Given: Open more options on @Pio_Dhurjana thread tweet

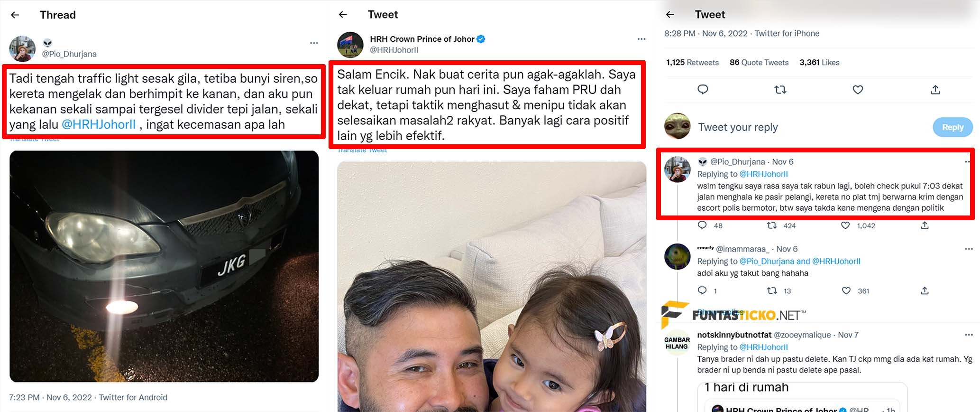Looking at the screenshot, I should [314, 43].
